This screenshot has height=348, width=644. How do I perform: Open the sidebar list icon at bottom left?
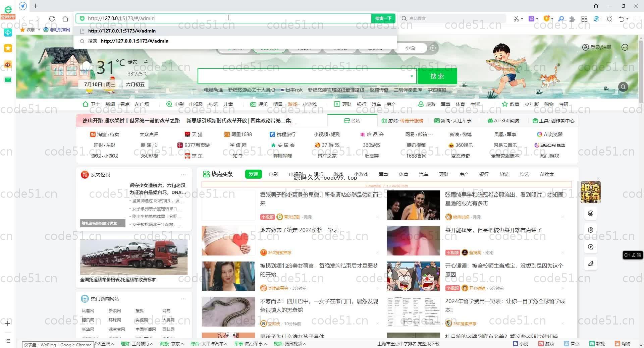[8, 341]
